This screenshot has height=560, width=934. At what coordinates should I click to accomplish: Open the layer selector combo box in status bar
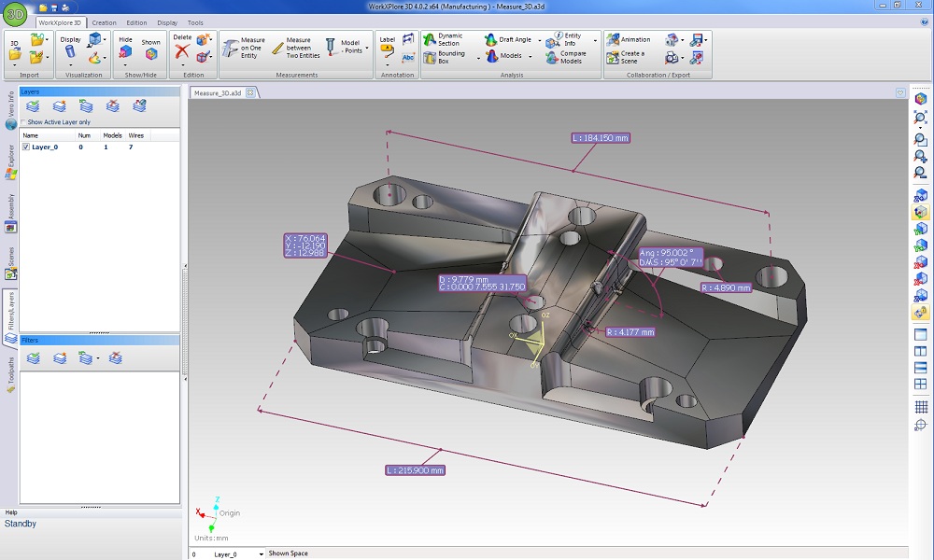pos(261,554)
